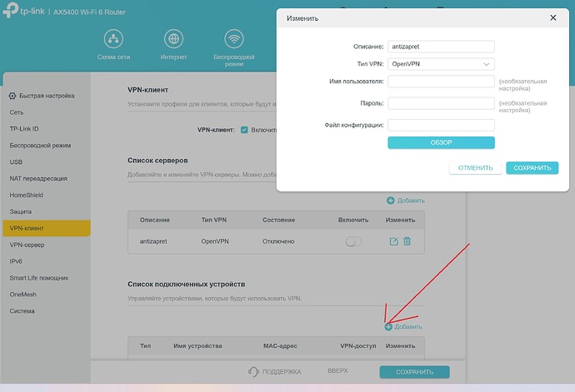Image resolution: width=575 pixels, height=392 pixels.
Task: Expand the Тип VPN dropdown
Action: coord(442,64)
